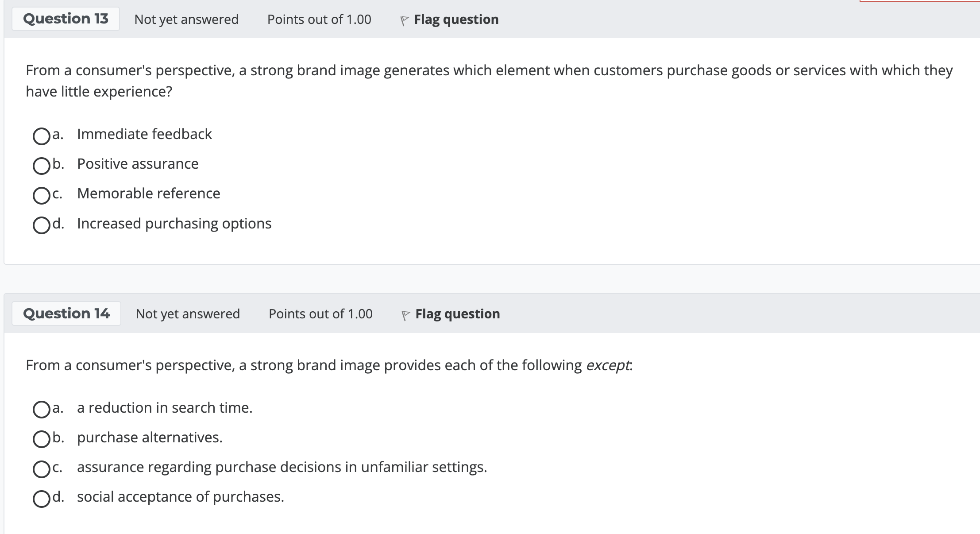Click 'Immediate feedback' answer text
Viewport: 980px width, 534px height.
[144, 134]
